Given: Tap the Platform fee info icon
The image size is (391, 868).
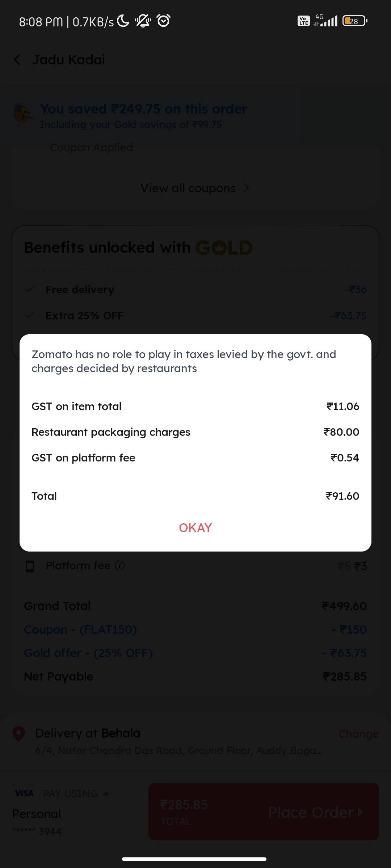Looking at the screenshot, I should tap(119, 565).
